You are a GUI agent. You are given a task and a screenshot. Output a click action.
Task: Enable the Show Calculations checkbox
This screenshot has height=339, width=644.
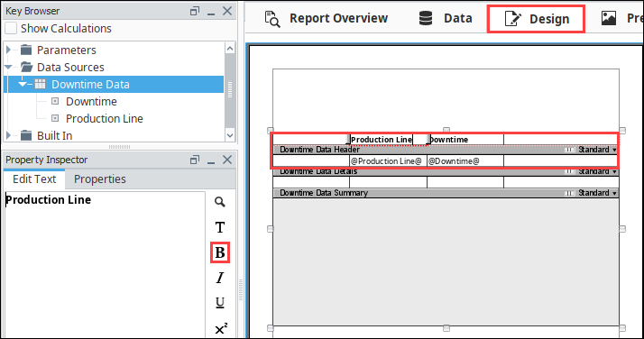[x=11, y=28]
